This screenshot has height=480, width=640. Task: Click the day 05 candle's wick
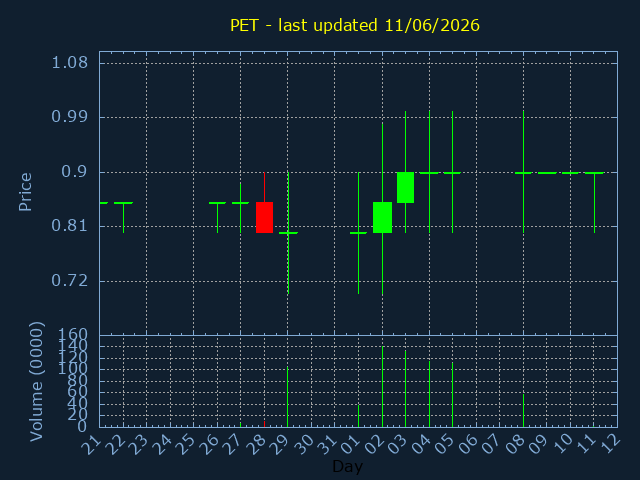[452, 171]
